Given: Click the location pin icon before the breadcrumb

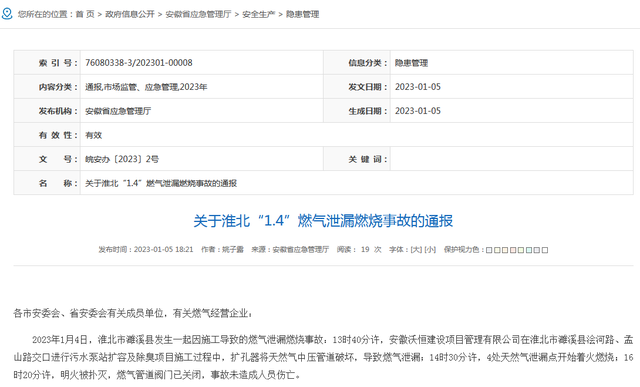Looking at the screenshot, I should 7,13.
